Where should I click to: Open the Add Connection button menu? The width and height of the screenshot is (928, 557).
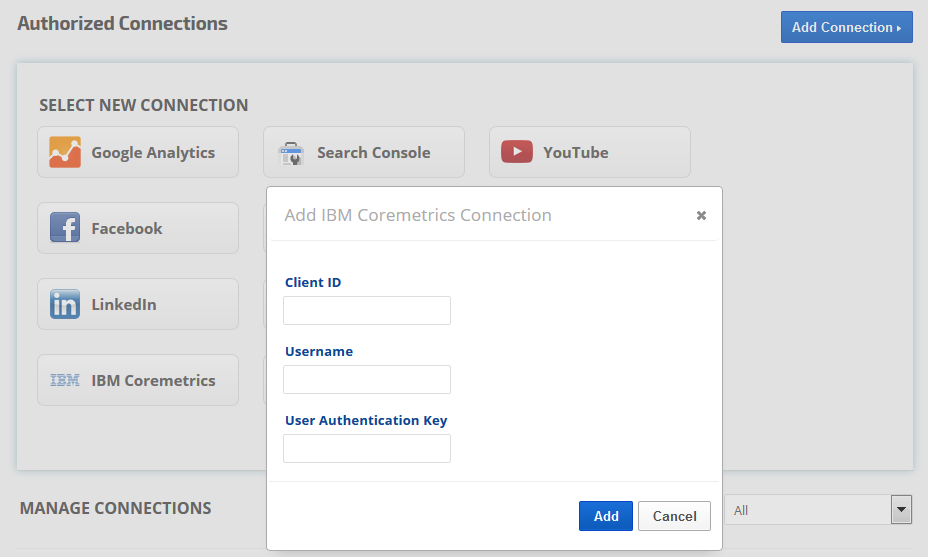tap(846, 27)
